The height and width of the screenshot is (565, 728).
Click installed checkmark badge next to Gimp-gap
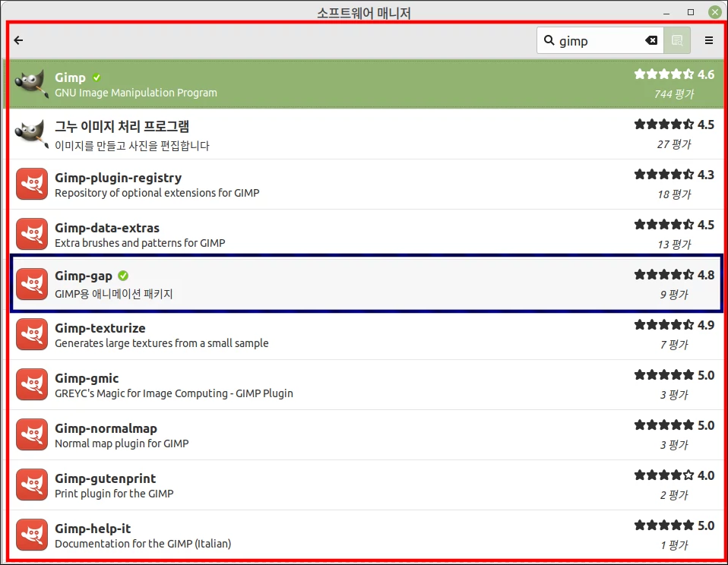[x=123, y=276]
